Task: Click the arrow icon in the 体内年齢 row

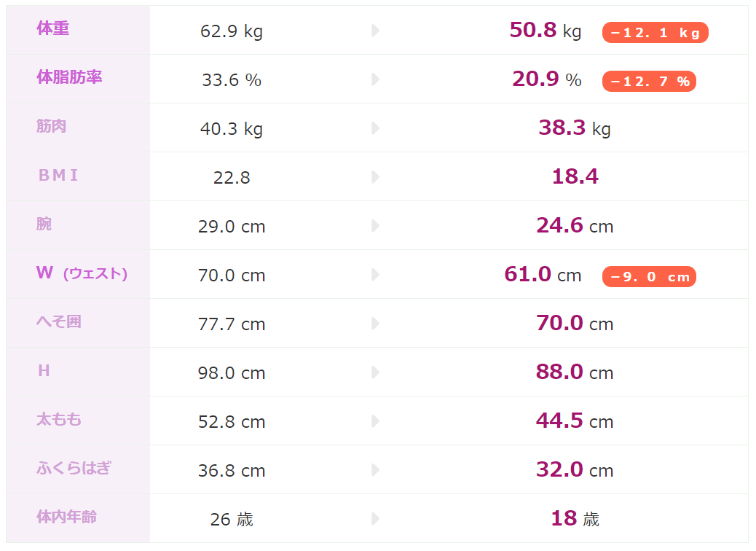Action: 376,519
